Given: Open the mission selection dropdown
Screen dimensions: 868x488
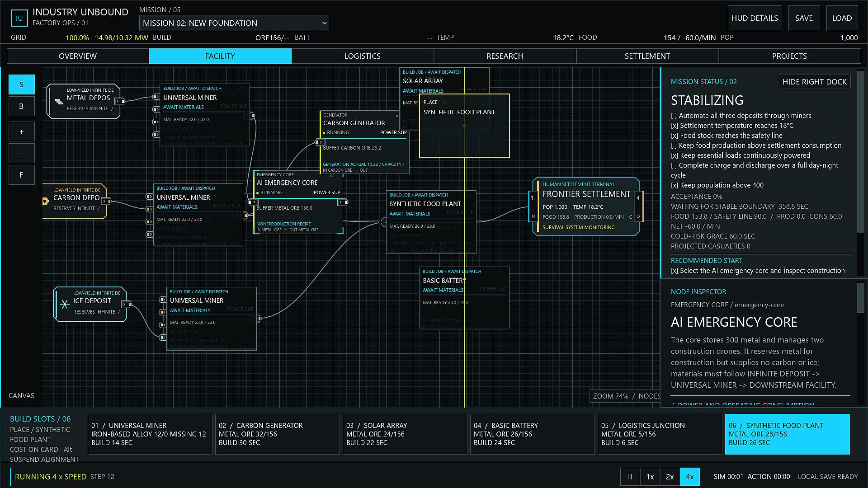Looking at the screenshot, I should (234, 23).
